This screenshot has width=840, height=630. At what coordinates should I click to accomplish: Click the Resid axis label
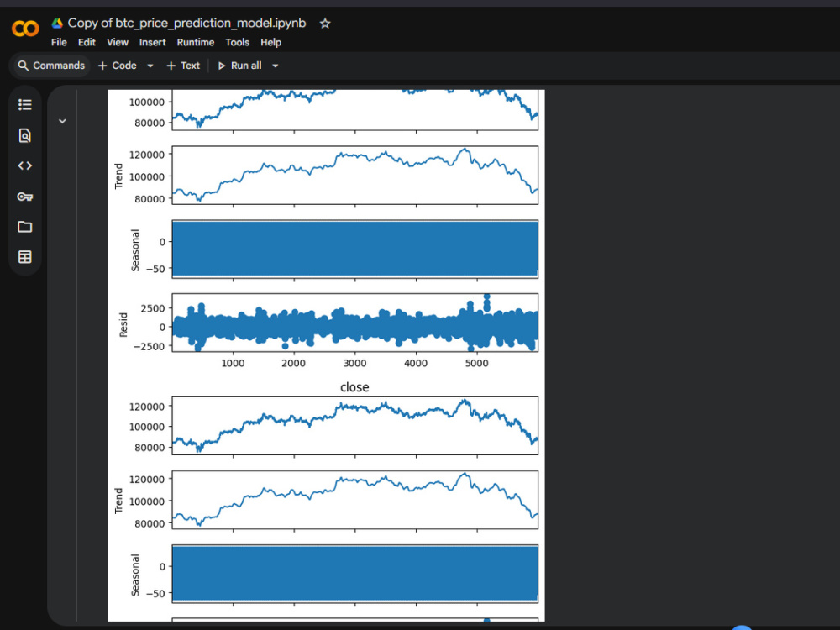(123, 324)
